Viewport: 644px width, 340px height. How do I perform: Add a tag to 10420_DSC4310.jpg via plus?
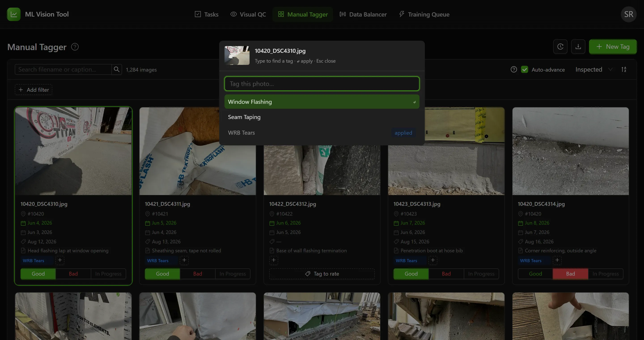coord(60,260)
